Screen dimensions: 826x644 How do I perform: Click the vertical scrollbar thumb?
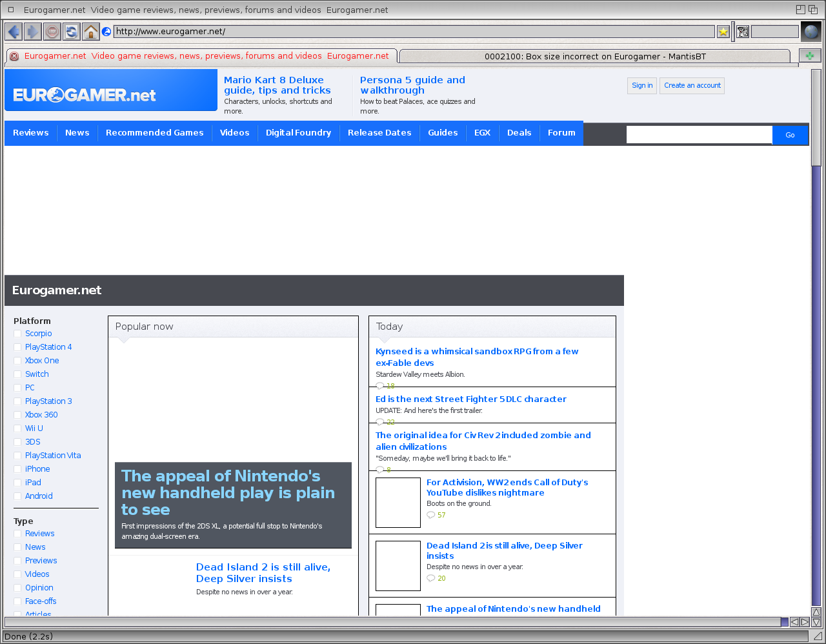pyautogui.click(x=816, y=116)
